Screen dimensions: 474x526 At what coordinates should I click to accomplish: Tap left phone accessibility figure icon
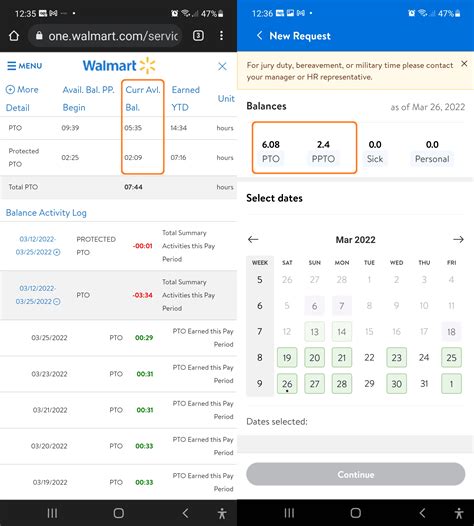point(222,513)
